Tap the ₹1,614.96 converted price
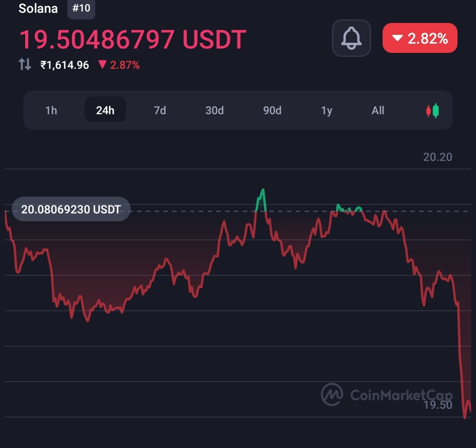Image resolution: width=476 pixels, height=448 pixels. pyautogui.click(x=65, y=65)
